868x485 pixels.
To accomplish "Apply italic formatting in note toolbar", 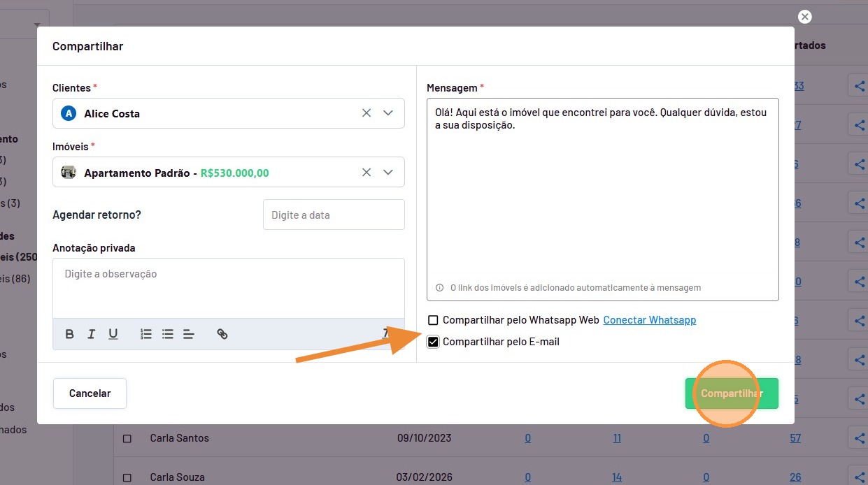I will pos(91,334).
